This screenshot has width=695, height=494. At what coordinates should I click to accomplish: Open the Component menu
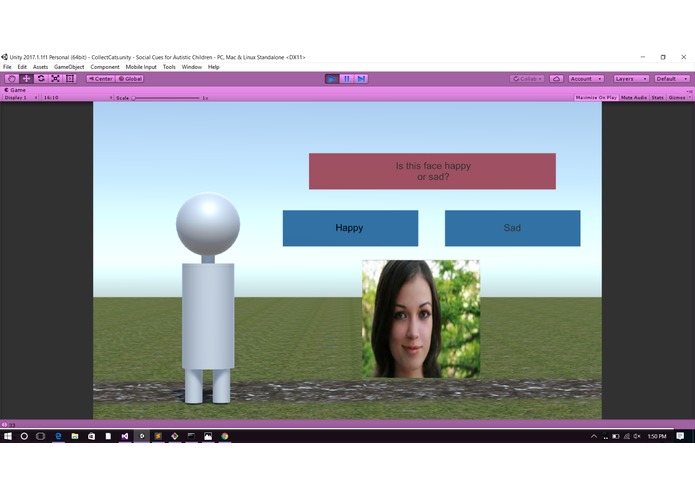coord(105,67)
